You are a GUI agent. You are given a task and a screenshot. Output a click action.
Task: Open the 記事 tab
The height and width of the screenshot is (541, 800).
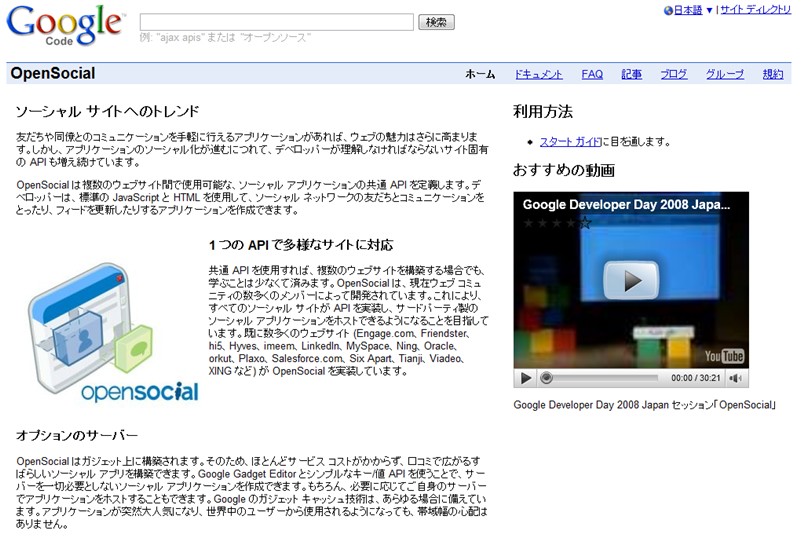632,75
